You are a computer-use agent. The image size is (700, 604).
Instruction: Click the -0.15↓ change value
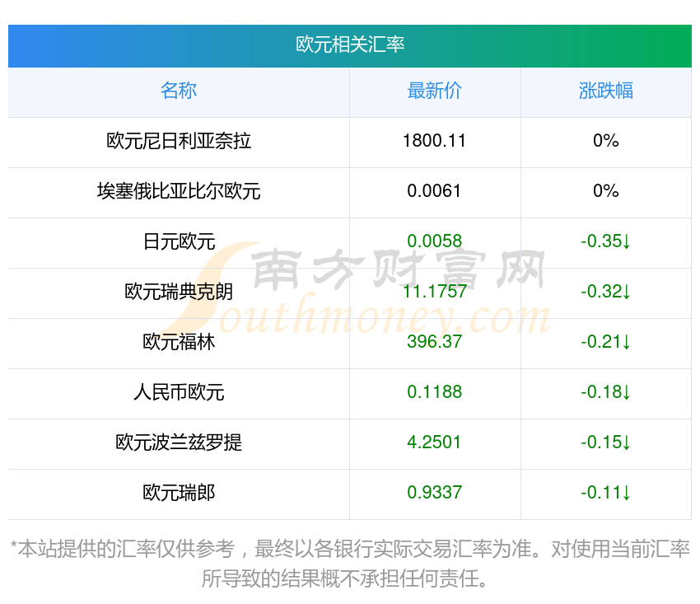pos(606,442)
